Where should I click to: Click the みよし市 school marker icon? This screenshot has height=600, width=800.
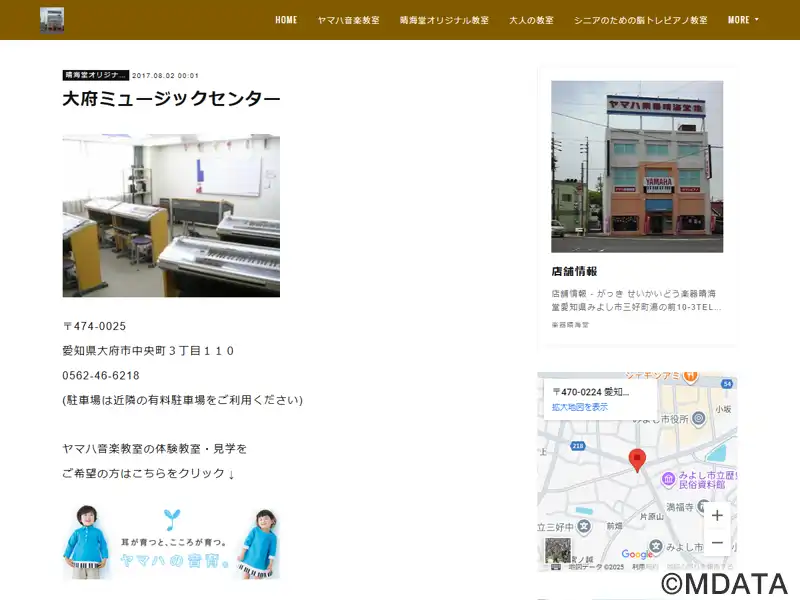click(x=656, y=546)
